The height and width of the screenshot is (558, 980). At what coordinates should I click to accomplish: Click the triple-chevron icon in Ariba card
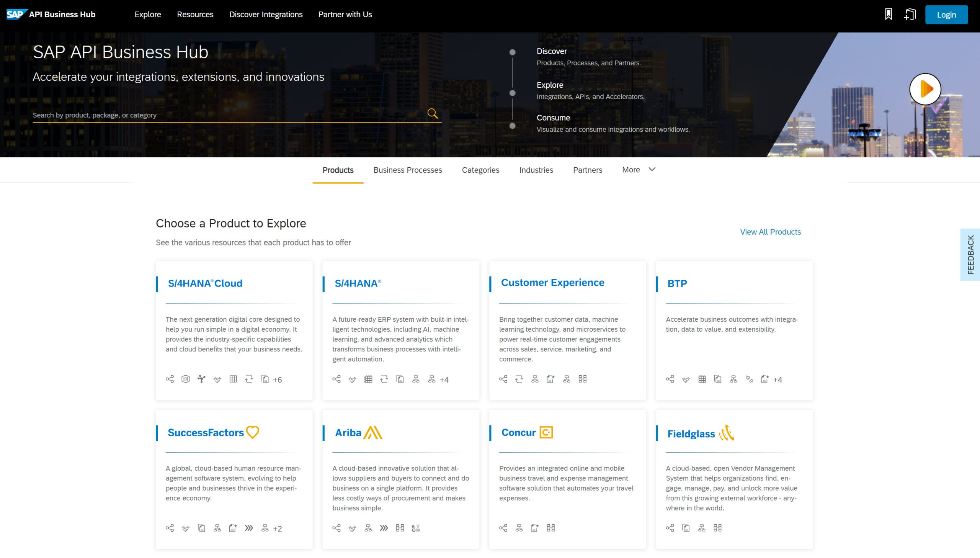(384, 528)
